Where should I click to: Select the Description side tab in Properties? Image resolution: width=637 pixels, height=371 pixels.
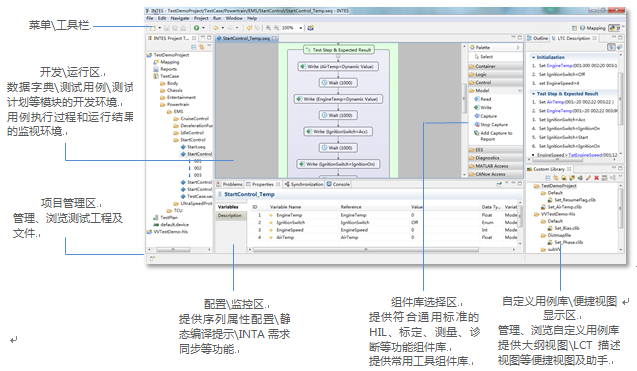click(x=230, y=215)
